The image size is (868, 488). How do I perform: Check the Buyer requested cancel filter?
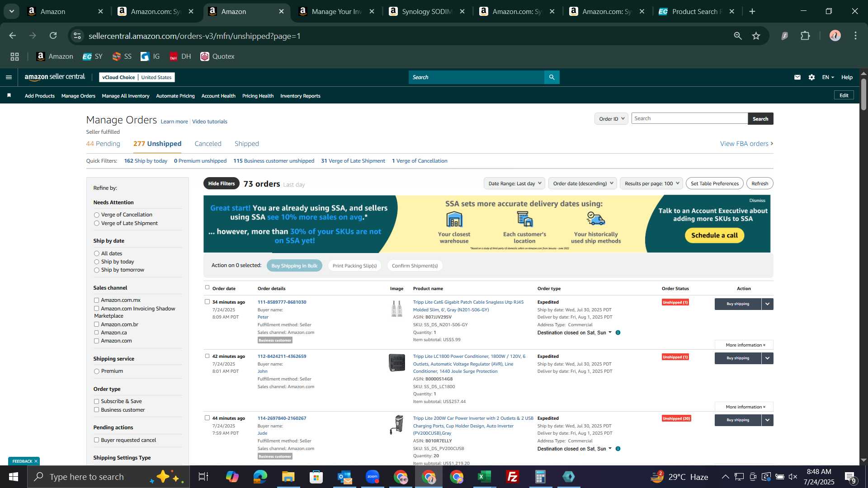coord(96,440)
